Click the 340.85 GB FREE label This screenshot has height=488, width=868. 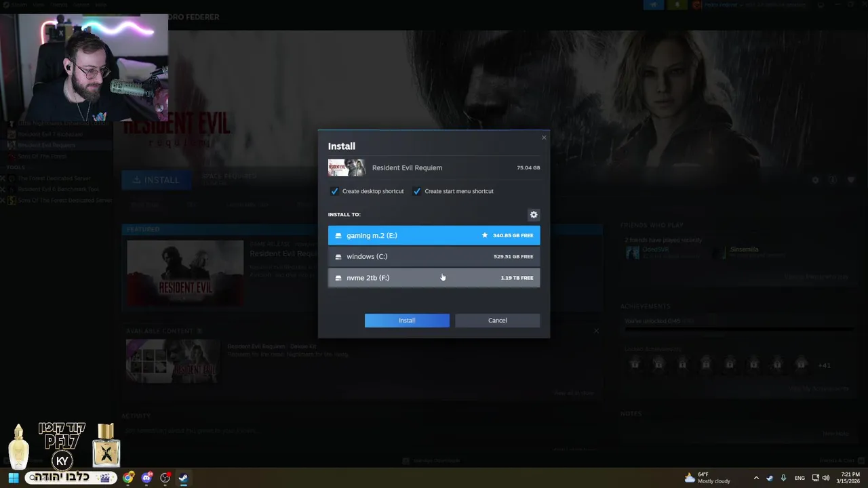click(513, 236)
